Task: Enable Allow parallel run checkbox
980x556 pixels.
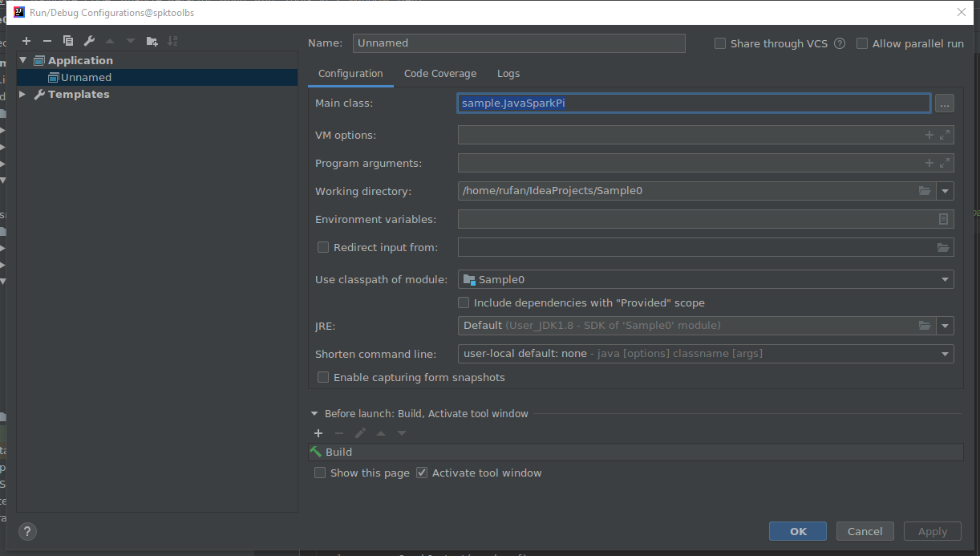Action: (862, 43)
